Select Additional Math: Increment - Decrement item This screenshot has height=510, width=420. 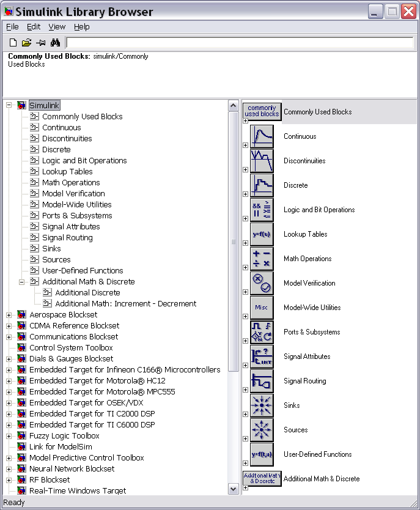click(x=126, y=303)
